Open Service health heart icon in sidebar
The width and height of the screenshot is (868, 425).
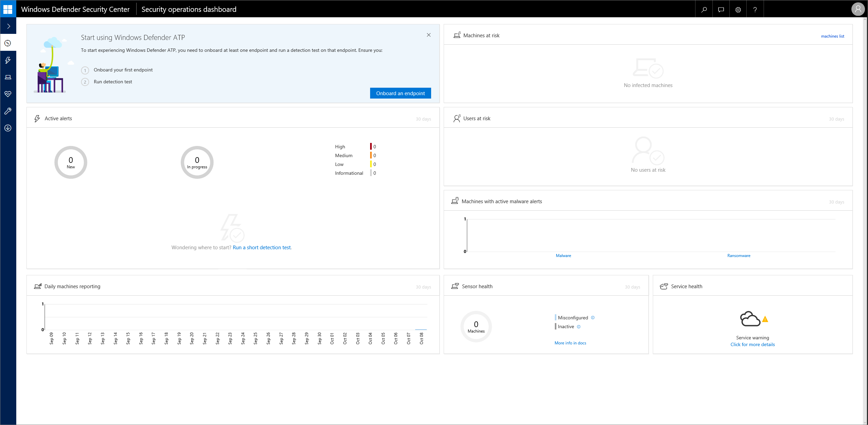pyautogui.click(x=8, y=94)
